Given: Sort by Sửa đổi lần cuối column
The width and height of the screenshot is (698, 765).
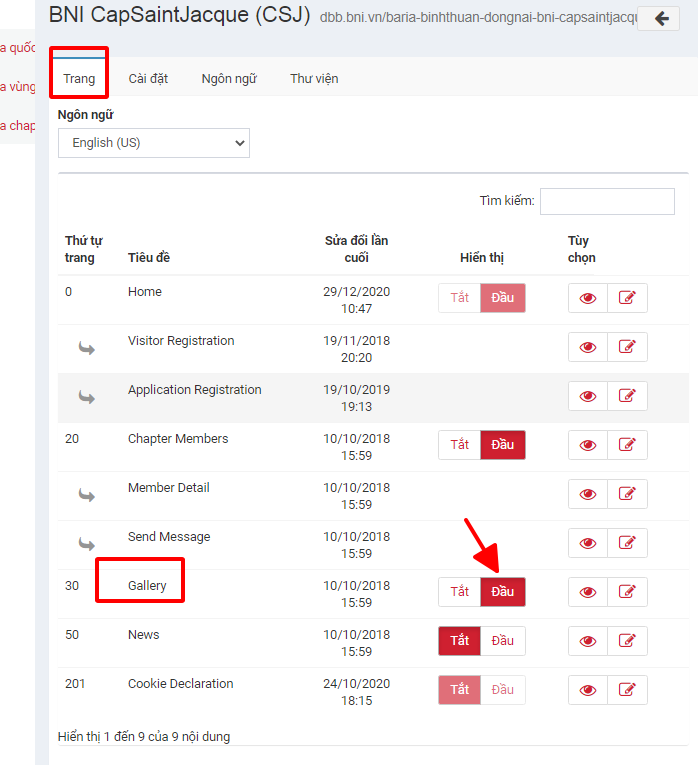Looking at the screenshot, I should 356,249.
